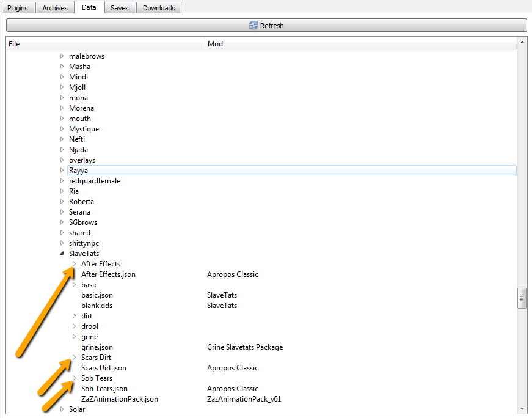Screen dimensions: 532x418
Task: Expand the grine folder arrow
Action: (x=74, y=337)
